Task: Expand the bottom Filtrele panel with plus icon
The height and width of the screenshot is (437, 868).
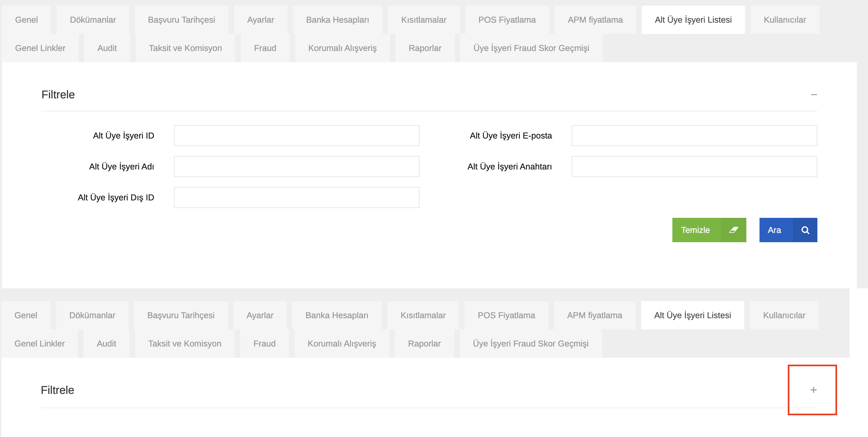Action: coord(813,390)
